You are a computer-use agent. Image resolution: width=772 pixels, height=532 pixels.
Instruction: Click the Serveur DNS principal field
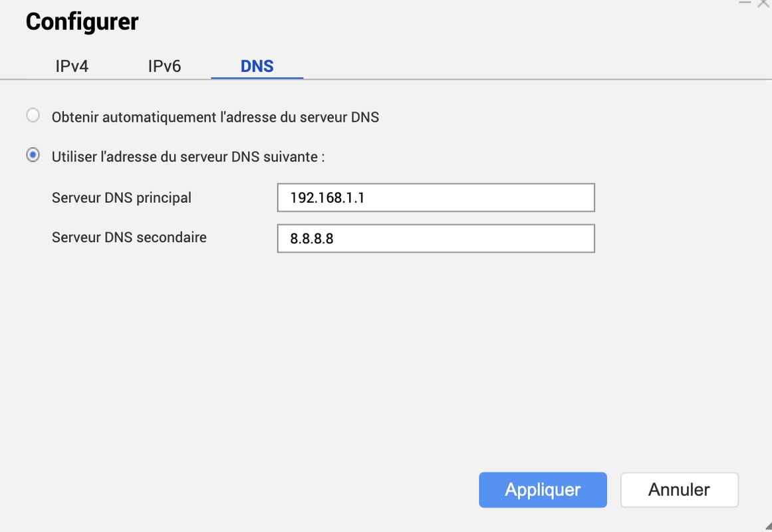(x=436, y=198)
